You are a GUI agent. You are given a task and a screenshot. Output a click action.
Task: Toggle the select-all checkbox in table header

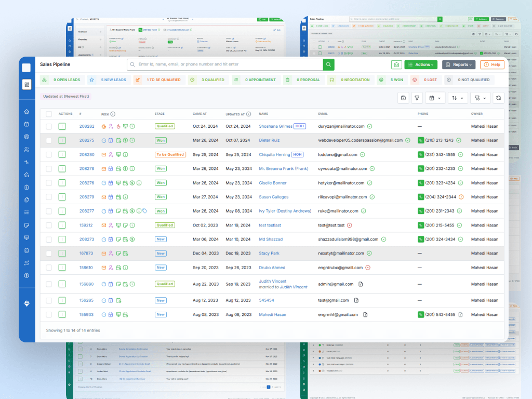click(49, 114)
